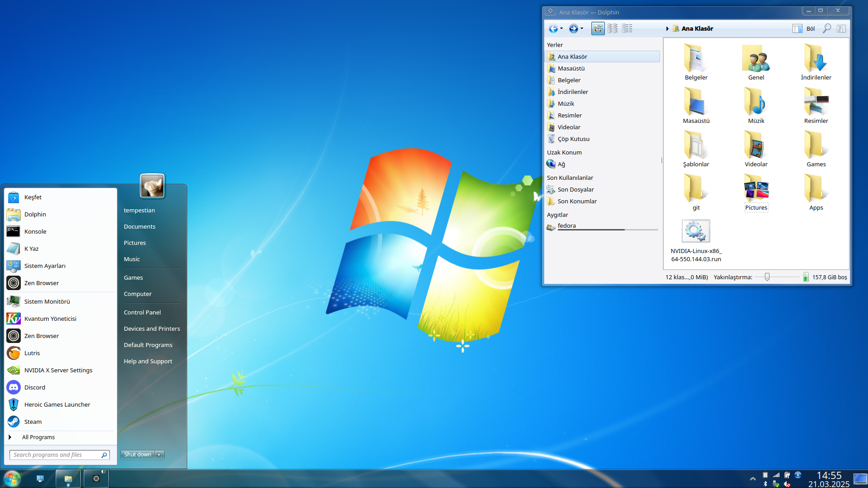868x488 pixels.
Task: Click the Böl split view button
Action: click(x=804, y=28)
